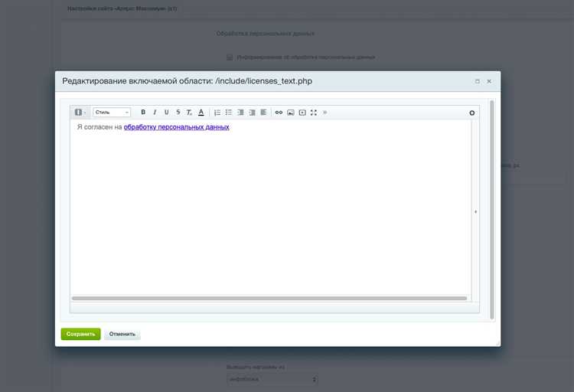Image resolution: width=574 pixels, height=392 pixels.
Task: Apply strikethrough formatting
Action: point(178,113)
